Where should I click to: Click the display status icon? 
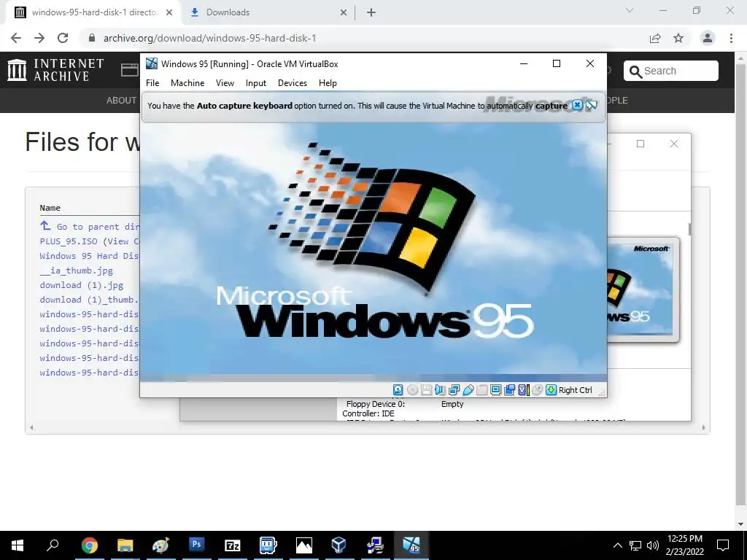[495, 390]
